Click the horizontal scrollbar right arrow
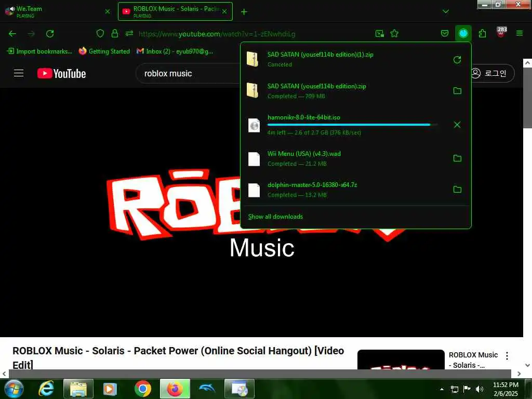The image size is (532, 399). tap(519, 374)
